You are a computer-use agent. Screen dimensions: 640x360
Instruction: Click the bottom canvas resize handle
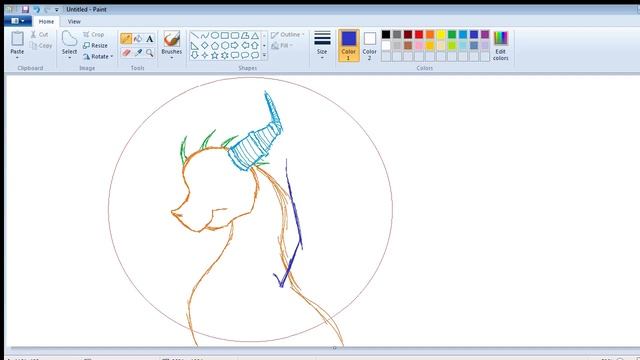tap(334, 348)
